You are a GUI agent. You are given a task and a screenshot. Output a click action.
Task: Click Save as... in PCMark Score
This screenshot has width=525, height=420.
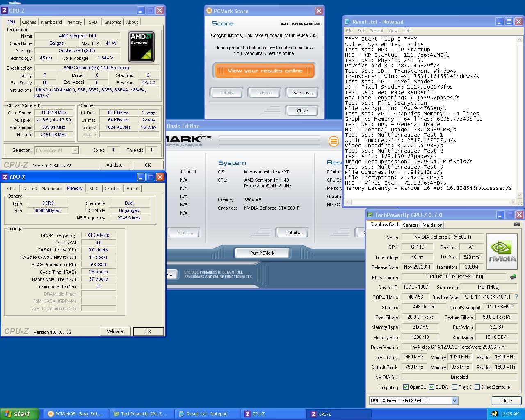point(303,93)
